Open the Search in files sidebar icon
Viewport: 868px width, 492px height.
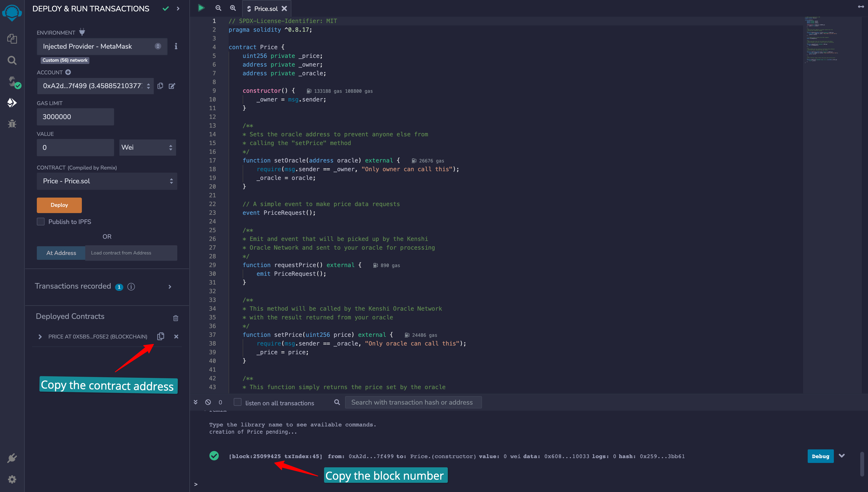click(12, 61)
